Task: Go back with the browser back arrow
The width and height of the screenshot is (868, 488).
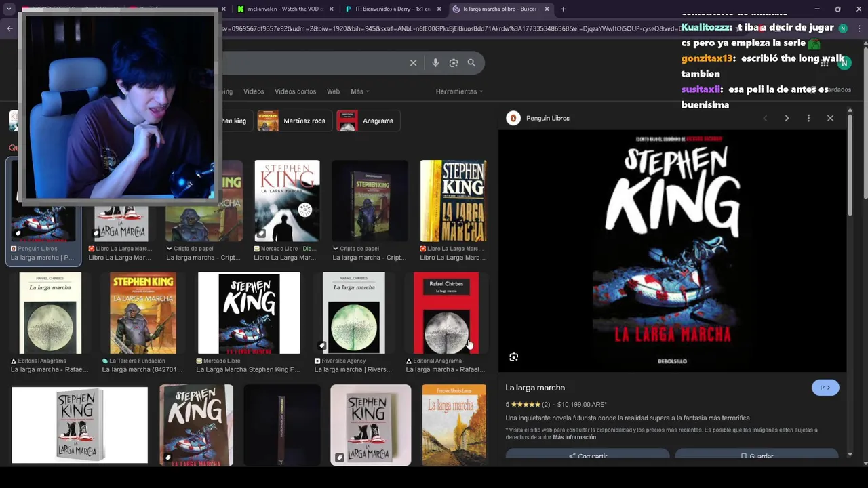Action: 9,28
